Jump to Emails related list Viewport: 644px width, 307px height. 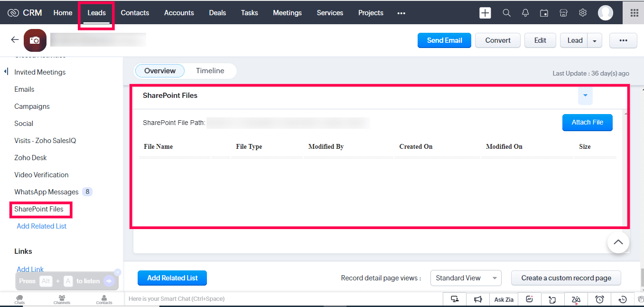click(24, 89)
